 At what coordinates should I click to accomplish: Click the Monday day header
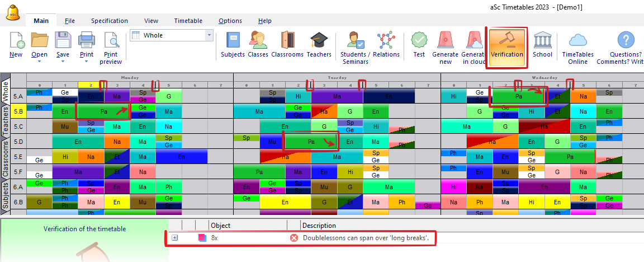coord(130,77)
